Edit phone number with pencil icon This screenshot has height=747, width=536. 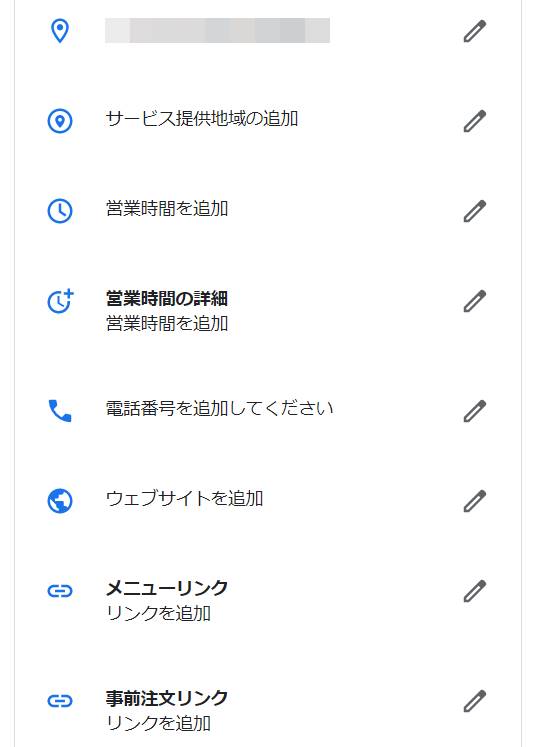click(x=475, y=411)
